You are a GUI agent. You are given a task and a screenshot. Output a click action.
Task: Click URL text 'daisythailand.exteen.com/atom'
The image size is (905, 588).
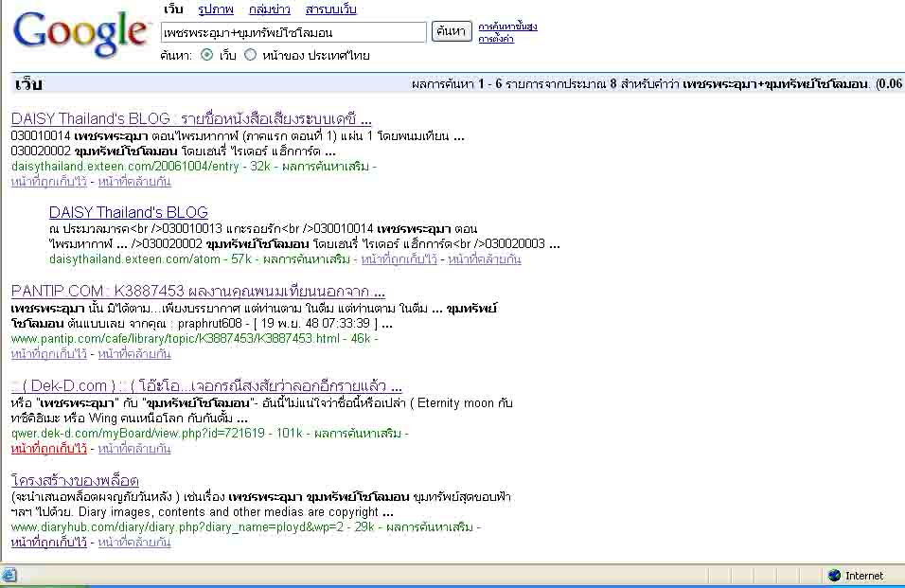[134, 259]
